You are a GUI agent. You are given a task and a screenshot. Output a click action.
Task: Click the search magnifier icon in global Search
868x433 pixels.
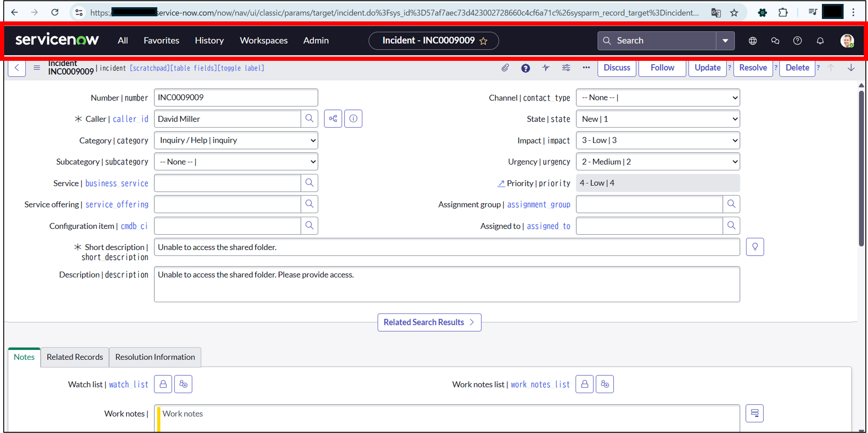pos(607,41)
